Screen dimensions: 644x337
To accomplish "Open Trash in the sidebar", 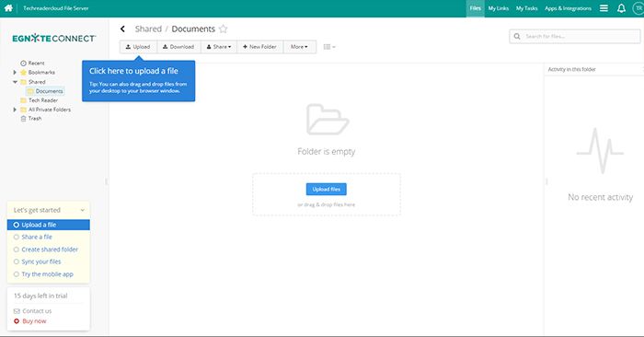I will click(35, 119).
